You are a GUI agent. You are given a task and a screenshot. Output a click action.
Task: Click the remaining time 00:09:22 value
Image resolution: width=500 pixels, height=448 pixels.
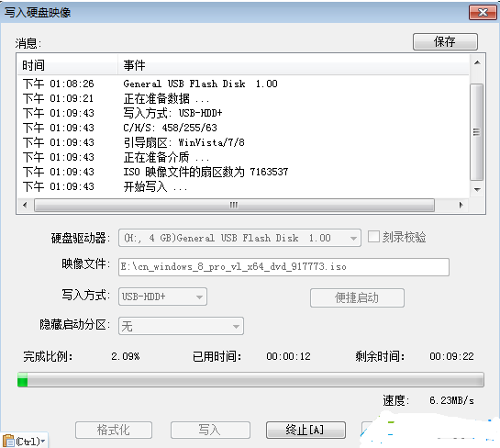pyautogui.click(x=451, y=356)
